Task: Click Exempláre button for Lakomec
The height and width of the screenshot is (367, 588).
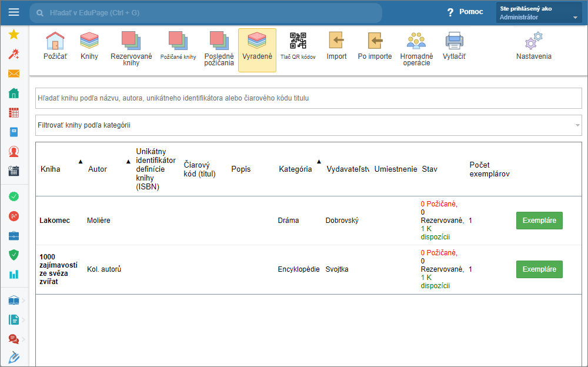Action: tap(539, 221)
